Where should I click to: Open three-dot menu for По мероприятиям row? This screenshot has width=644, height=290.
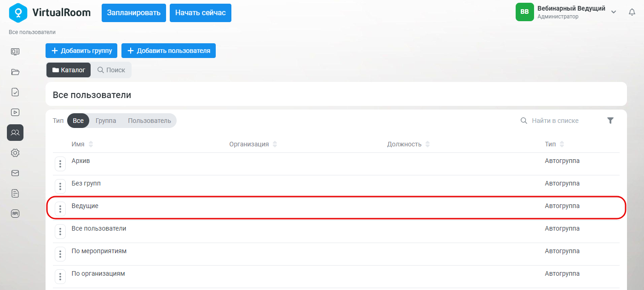(60, 254)
